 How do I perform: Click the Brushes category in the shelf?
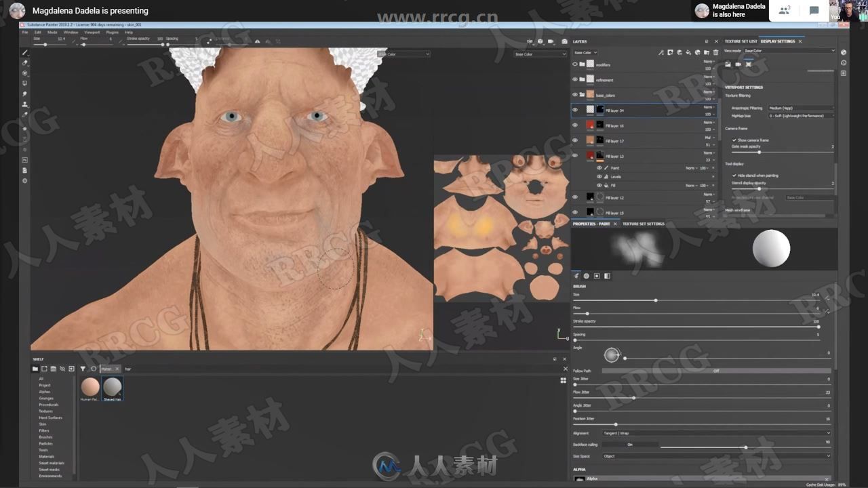[45, 436]
